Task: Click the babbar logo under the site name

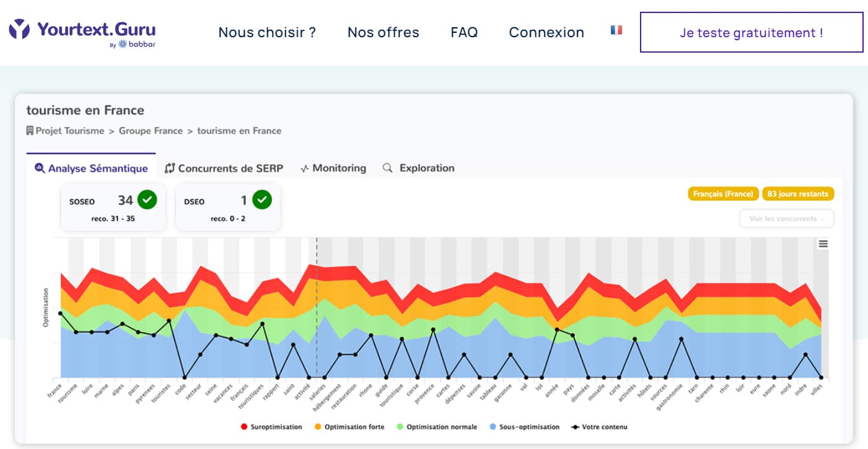Action: pyautogui.click(x=136, y=44)
